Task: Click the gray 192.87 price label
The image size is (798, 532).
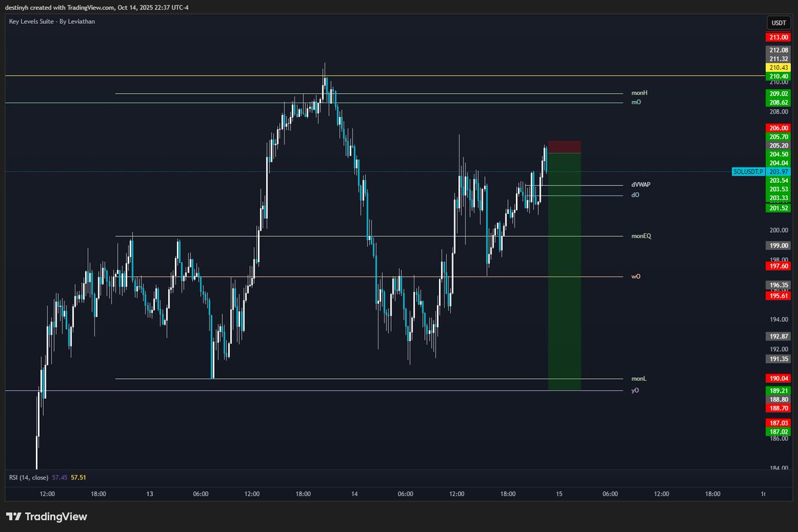Action: pos(777,336)
